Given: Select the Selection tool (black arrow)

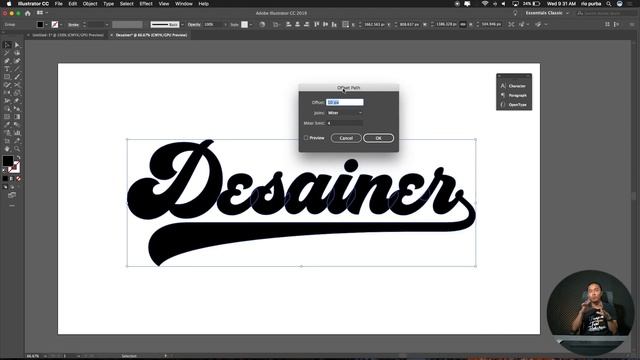Looking at the screenshot, I should coord(7,45).
